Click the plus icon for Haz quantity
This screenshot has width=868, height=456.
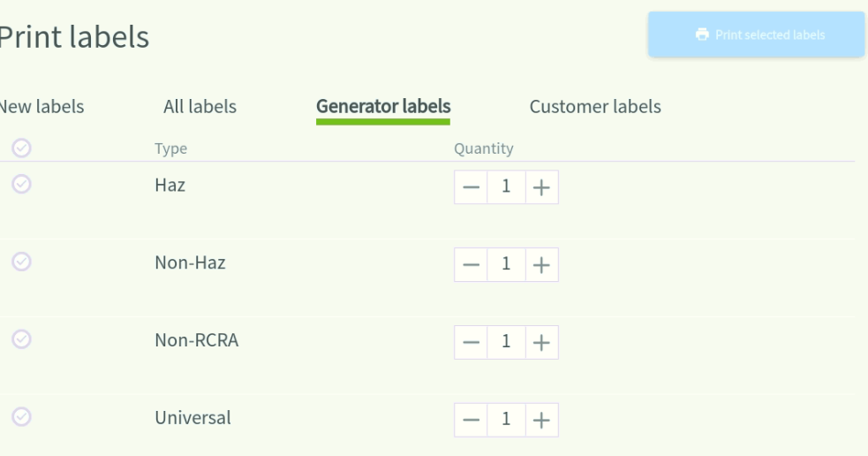coord(541,187)
